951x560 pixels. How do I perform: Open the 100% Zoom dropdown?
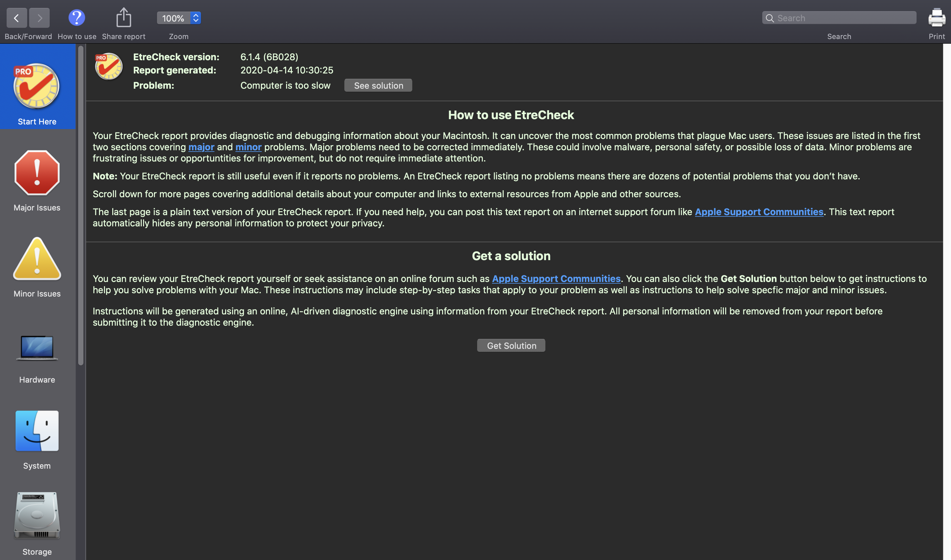[173, 18]
